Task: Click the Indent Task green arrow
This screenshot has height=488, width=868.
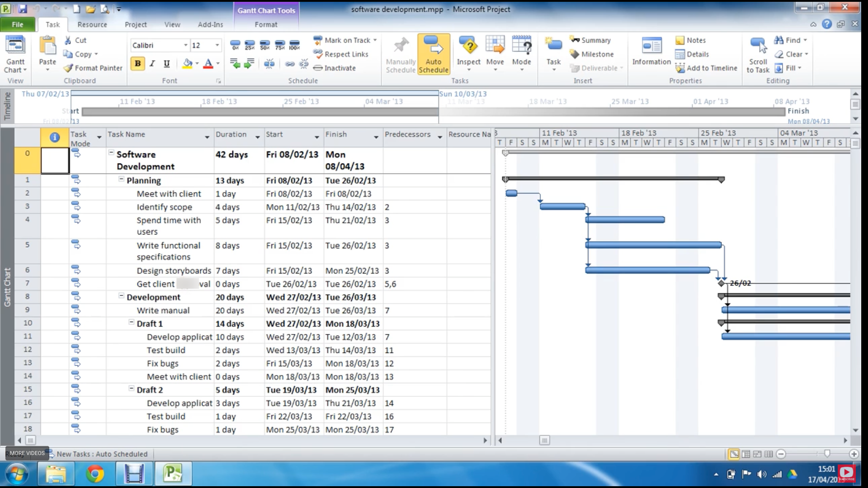Action: [x=249, y=64]
